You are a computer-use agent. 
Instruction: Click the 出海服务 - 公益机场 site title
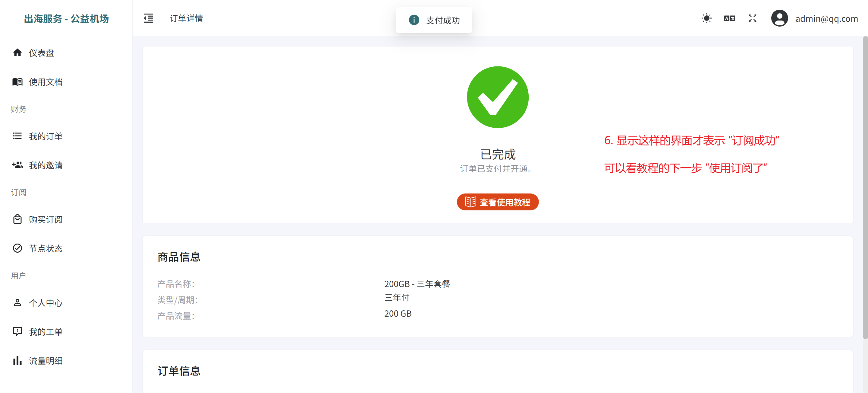click(x=66, y=19)
